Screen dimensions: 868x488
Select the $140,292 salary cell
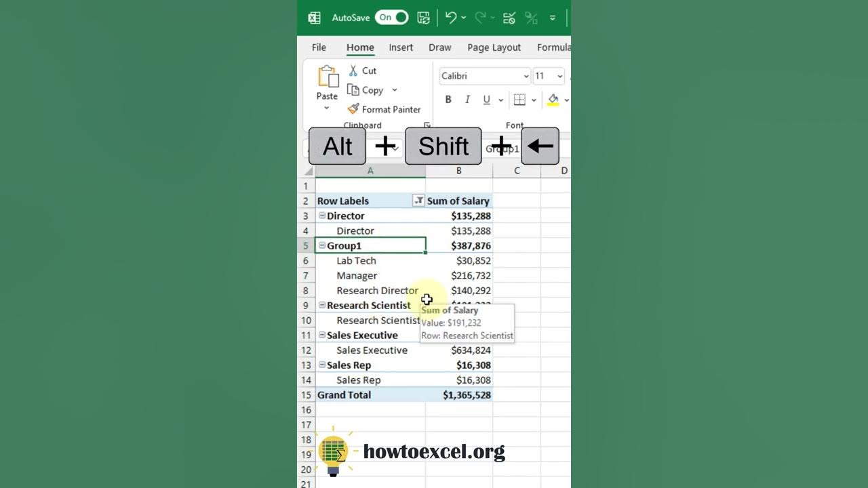pos(459,290)
